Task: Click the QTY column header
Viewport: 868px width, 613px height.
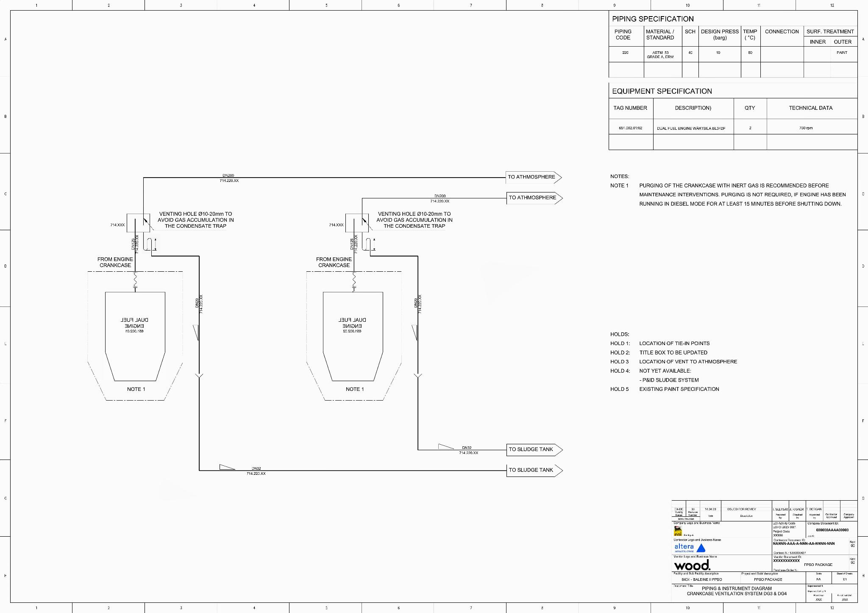Action: 750,108
